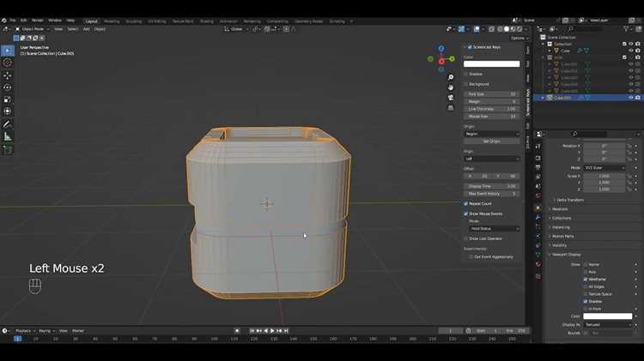644x361 pixels.
Task: Open the Render menu
Action: pos(38,21)
